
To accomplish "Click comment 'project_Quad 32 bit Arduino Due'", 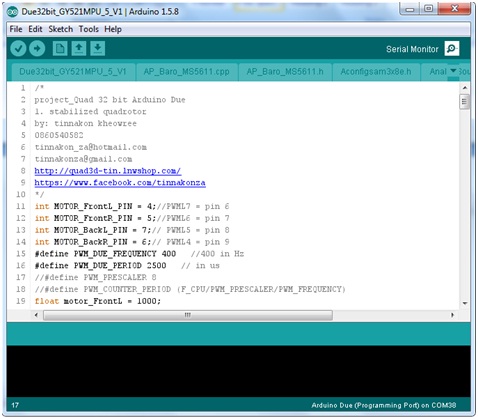I will pos(110,100).
